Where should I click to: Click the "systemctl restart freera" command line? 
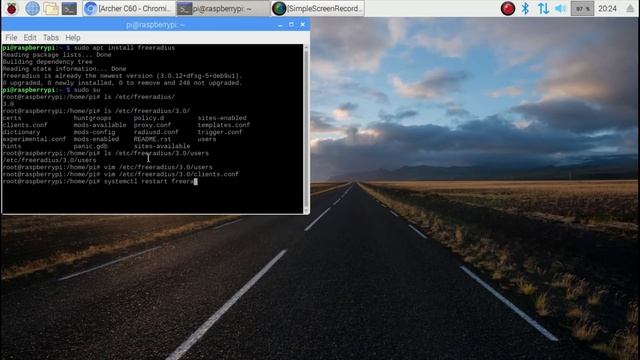(x=100, y=181)
